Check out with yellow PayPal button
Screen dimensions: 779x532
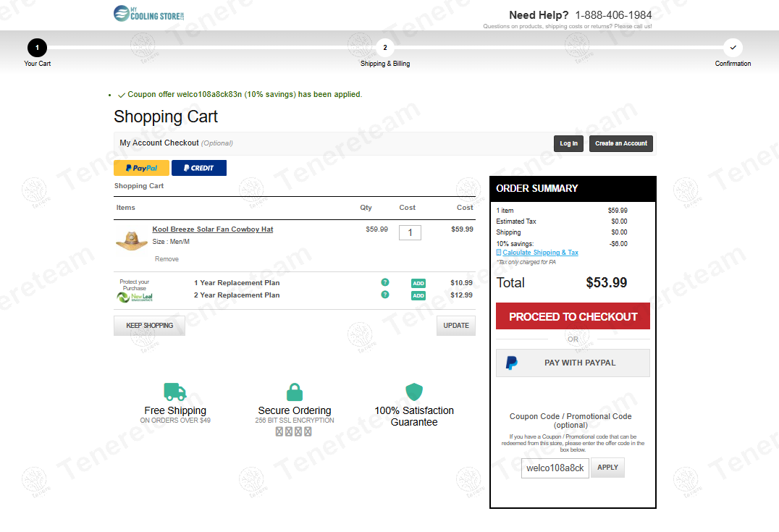pos(142,168)
